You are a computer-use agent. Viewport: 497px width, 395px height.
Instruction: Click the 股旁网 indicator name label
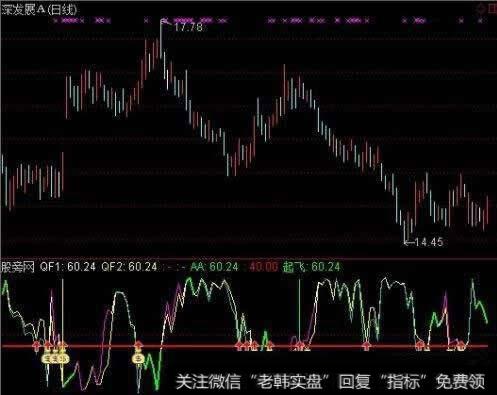point(18,267)
